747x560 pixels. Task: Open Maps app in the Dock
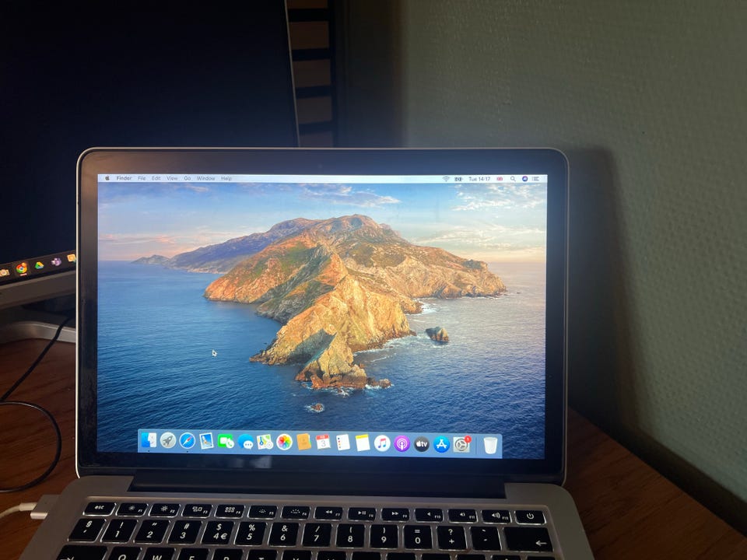pyautogui.click(x=265, y=442)
